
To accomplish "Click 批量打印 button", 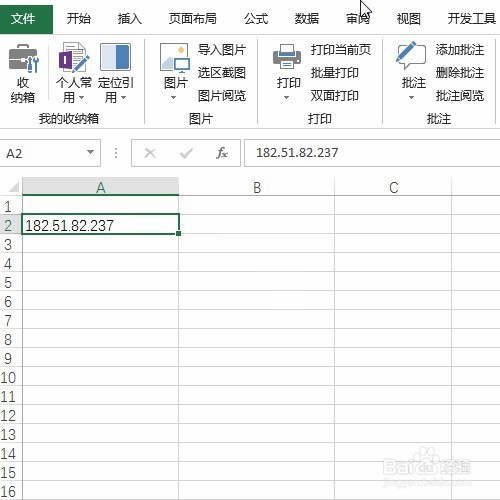I will click(x=335, y=73).
